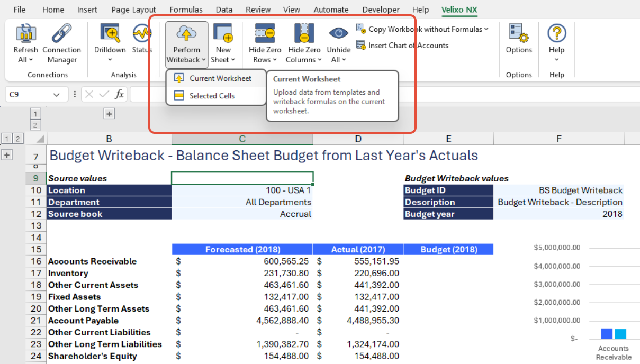The width and height of the screenshot is (640, 364).
Task: Select column outline level 2 button
Action: click(x=35, y=125)
